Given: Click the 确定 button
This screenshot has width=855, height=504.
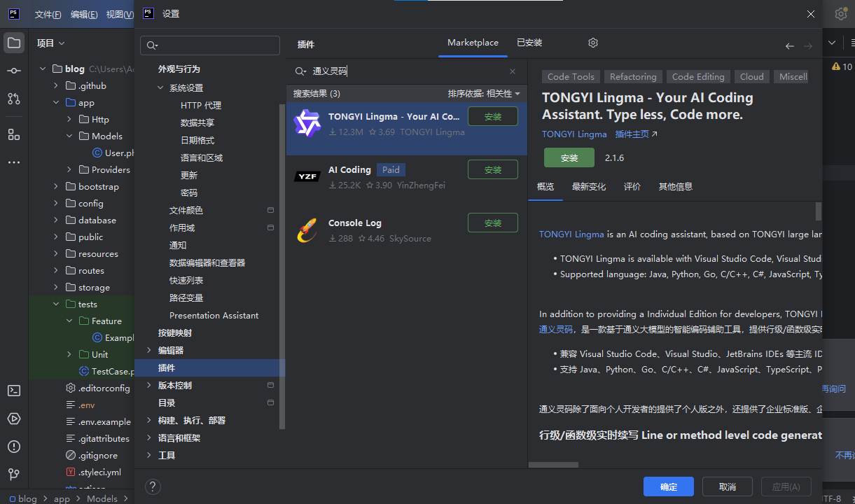Looking at the screenshot, I should (669, 486).
